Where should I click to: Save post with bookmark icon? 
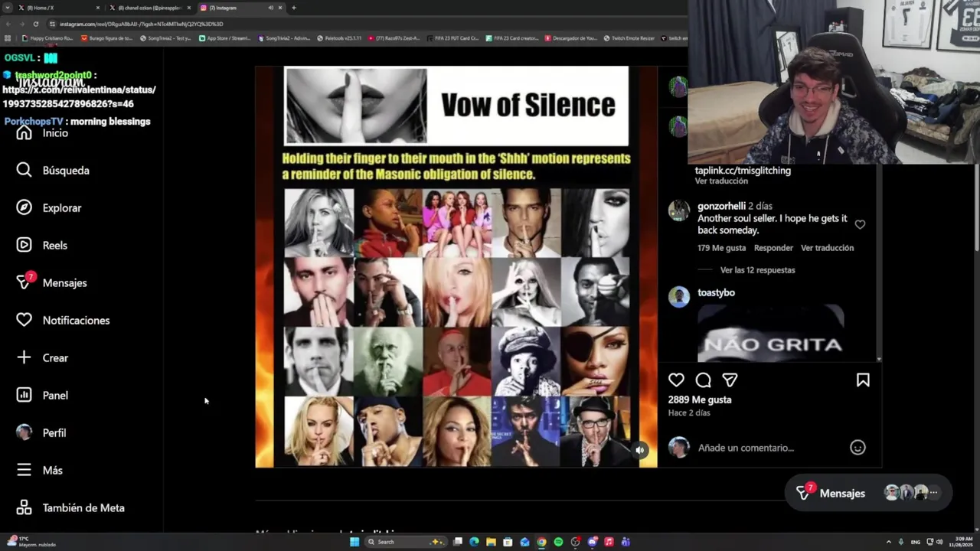[x=863, y=380]
